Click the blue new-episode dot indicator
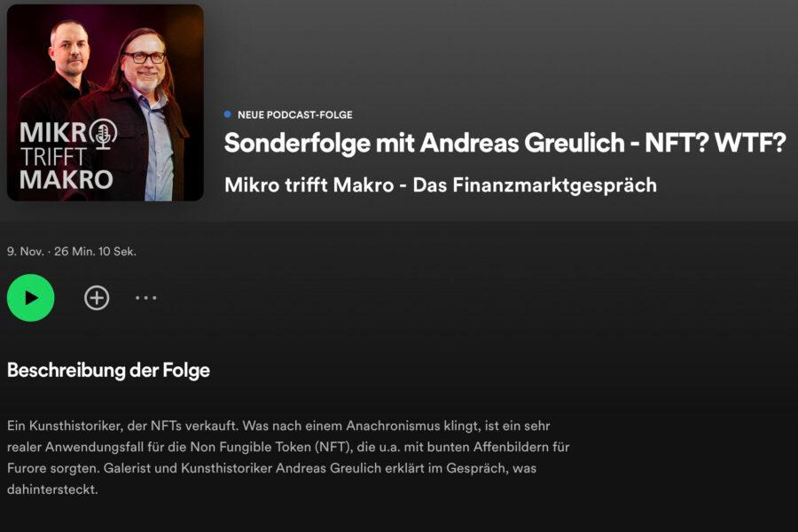The height and width of the screenshot is (532, 798). point(228,114)
